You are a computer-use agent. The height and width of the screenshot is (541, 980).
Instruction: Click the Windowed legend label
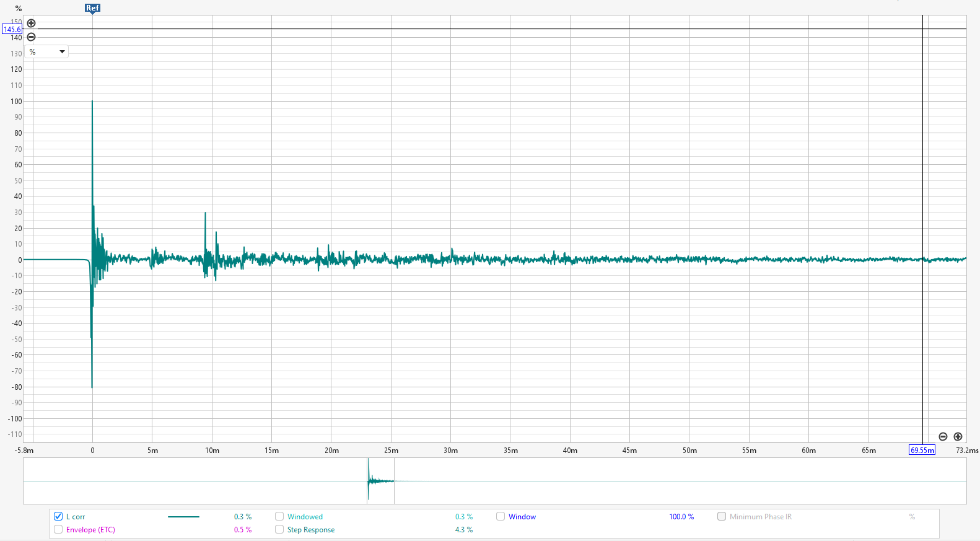pyautogui.click(x=305, y=517)
